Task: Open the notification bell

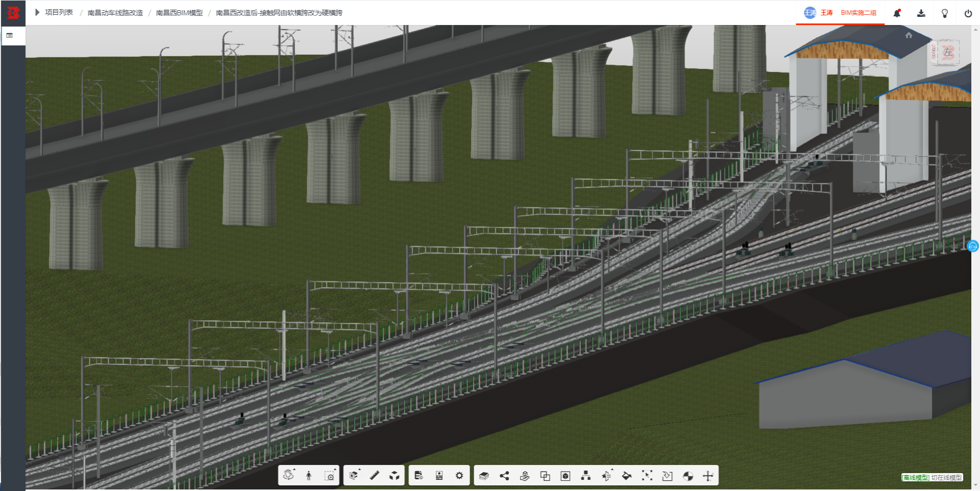Action: [x=897, y=13]
